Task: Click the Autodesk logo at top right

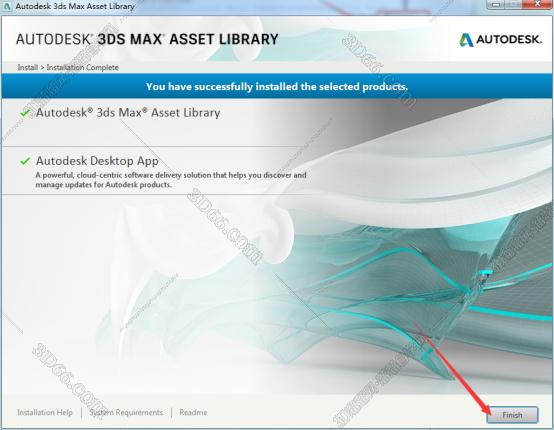Action: pyautogui.click(x=500, y=40)
